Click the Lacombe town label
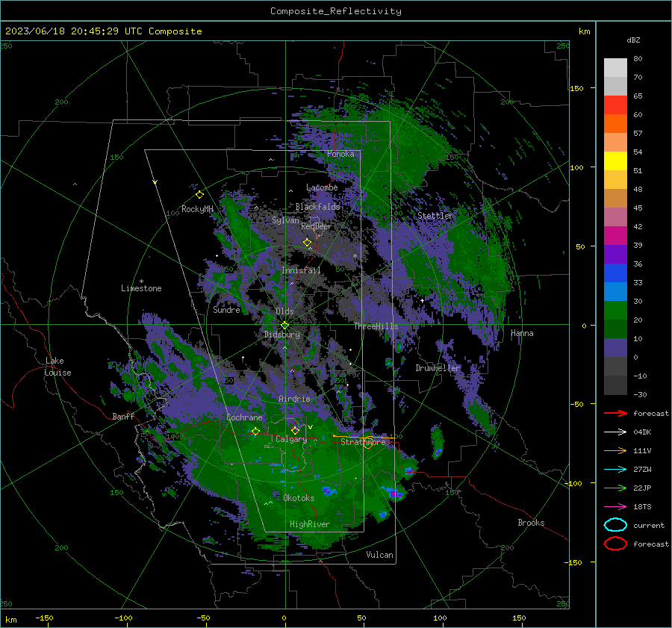Screen dimensions: 672x628 click(322, 187)
